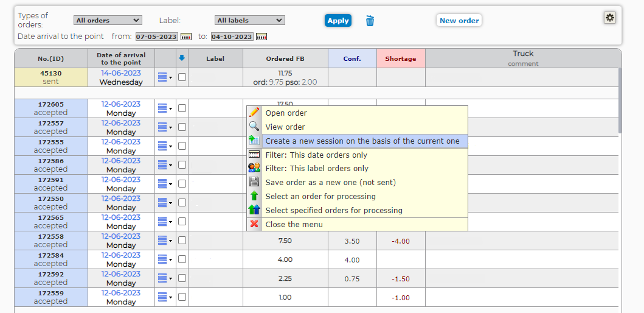Click the blue down arrow column header

pos(182,58)
